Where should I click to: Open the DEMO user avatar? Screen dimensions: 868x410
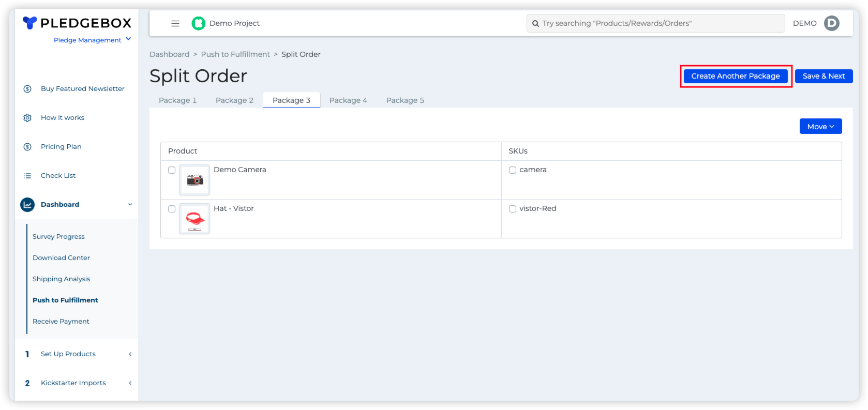[x=832, y=23]
